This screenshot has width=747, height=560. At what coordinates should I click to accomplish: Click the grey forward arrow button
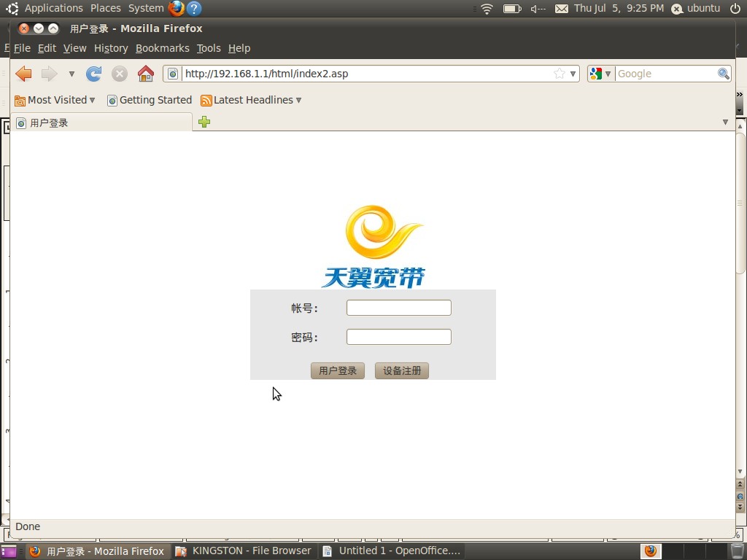(49, 74)
